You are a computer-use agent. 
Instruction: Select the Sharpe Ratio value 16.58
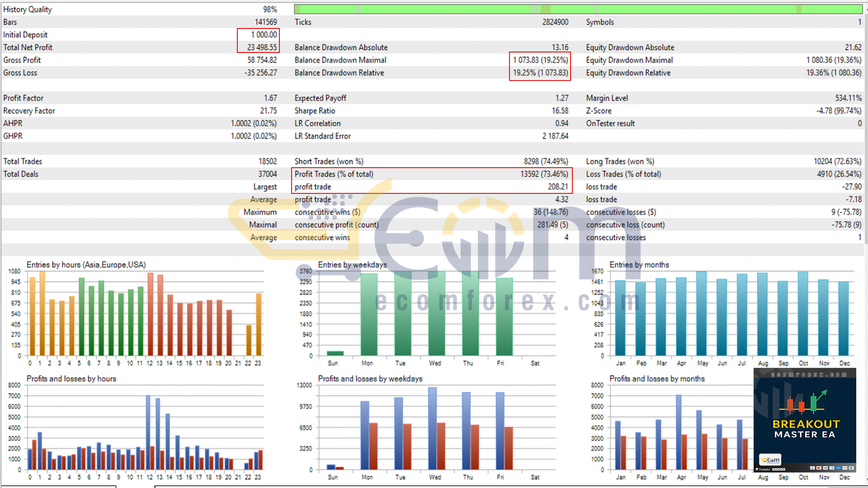point(560,111)
